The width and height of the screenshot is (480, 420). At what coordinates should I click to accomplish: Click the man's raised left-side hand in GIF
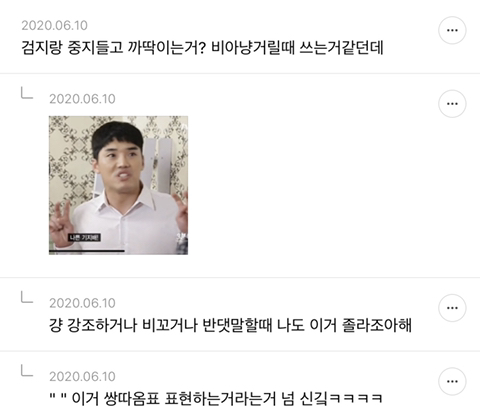[62, 223]
